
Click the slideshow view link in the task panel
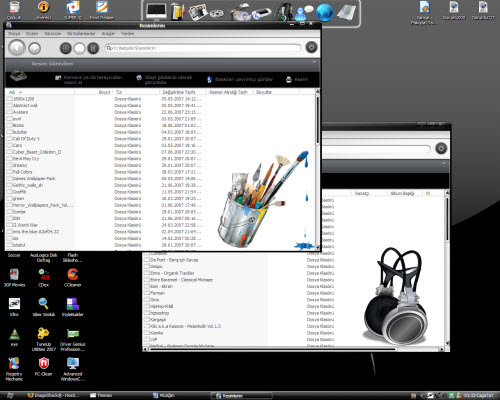[164, 79]
